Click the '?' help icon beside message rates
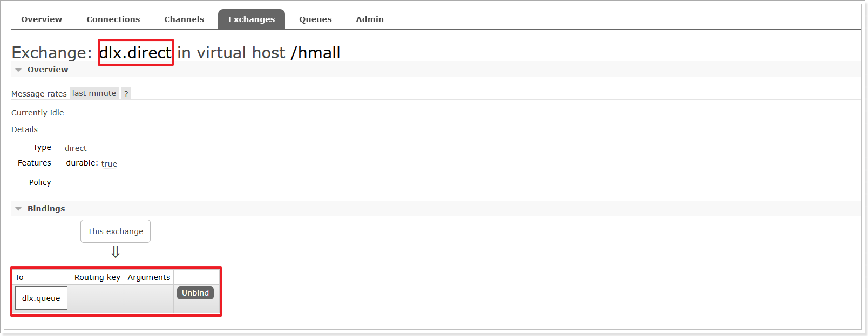This screenshot has width=868, height=336. pos(126,93)
